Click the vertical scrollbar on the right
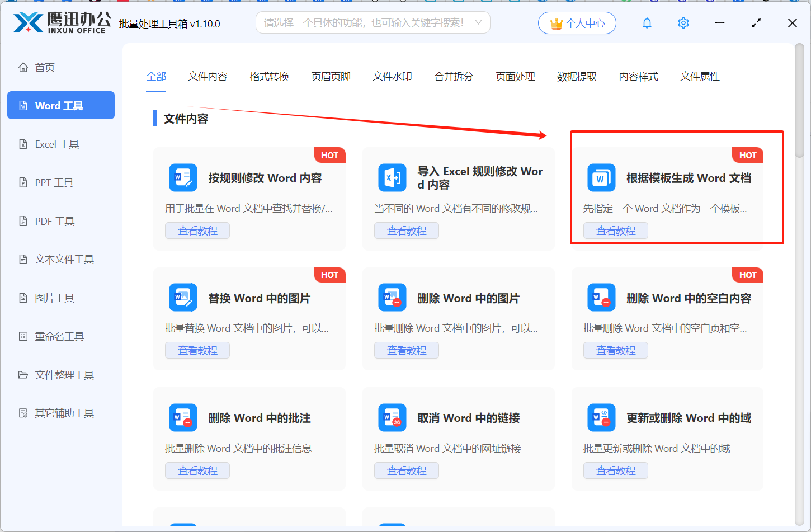Viewport: 811px width, 532px height. (799, 101)
